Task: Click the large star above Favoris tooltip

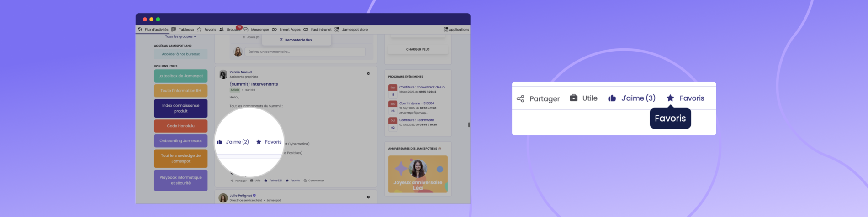Action: 670,98
